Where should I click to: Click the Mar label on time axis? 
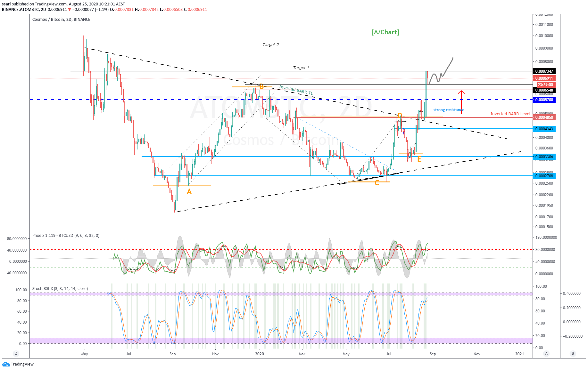click(302, 354)
